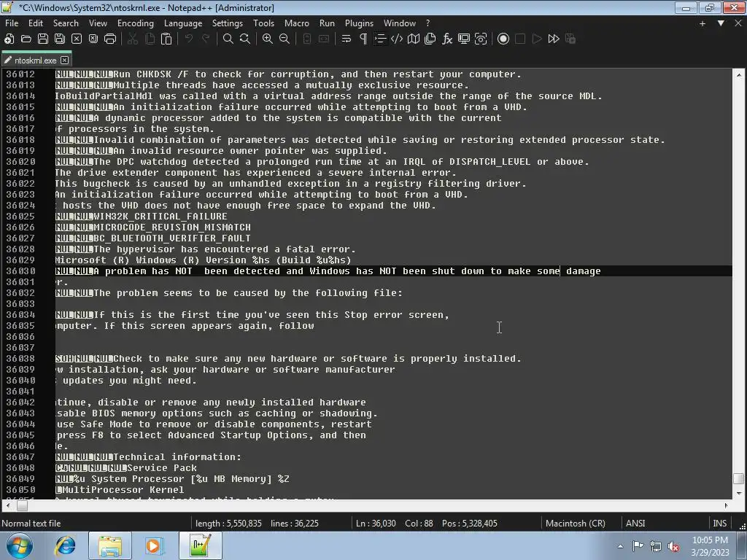Toggle monitoring eye toolbar icon
The width and height of the screenshot is (747, 560).
tap(481, 39)
